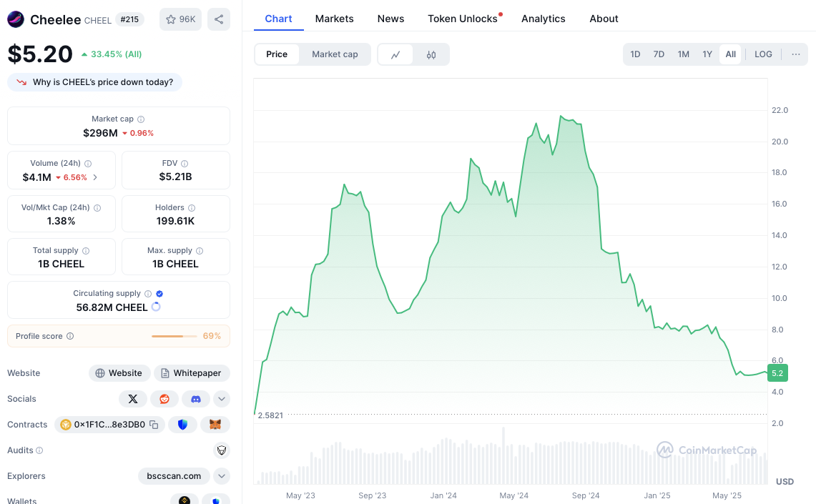The width and height of the screenshot is (816, 504).
Task: Select the Market cap chart toggle
Action: [x=335, y=54]
